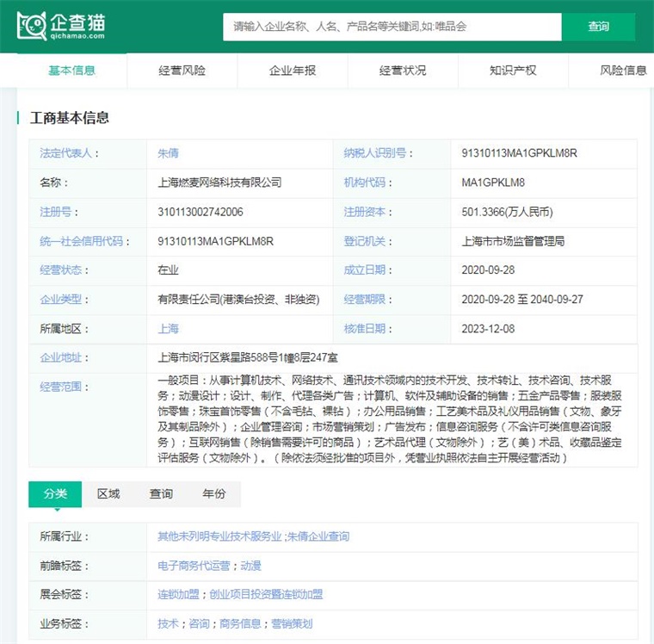Click establishment date 2020-09-28
The image size is (654, 644).
(x=488, y=270)
